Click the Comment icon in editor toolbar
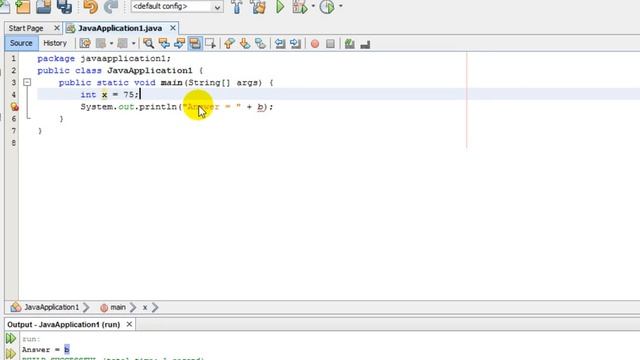The height and width of the screenshot is (360, 640). pos(349,44)
